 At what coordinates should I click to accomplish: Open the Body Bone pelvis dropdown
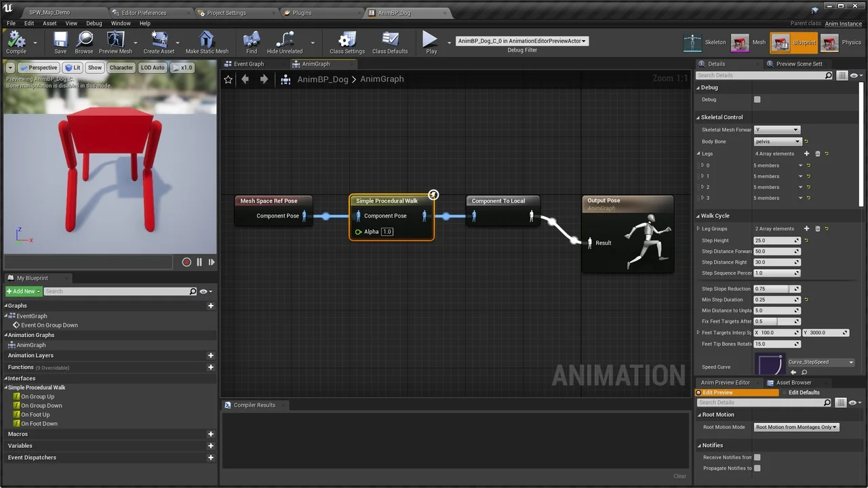pos(777,142)
